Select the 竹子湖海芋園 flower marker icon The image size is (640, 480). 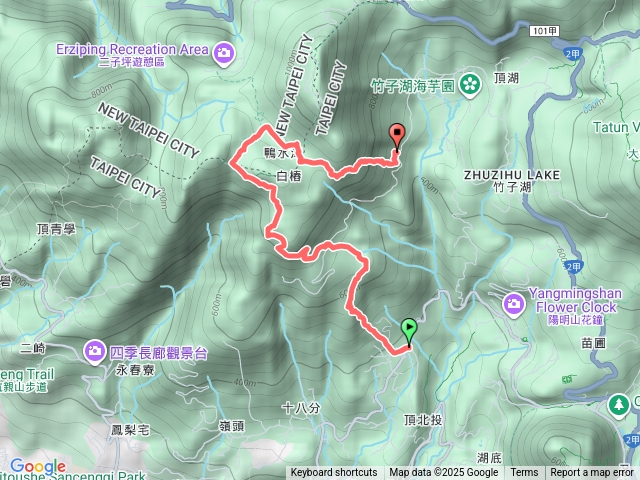point(470,85)
